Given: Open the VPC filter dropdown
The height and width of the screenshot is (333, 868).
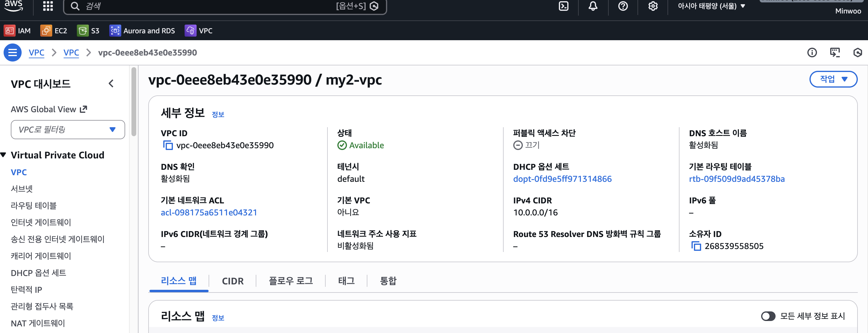Looking at the screenshot, I should tap(68, 130).
